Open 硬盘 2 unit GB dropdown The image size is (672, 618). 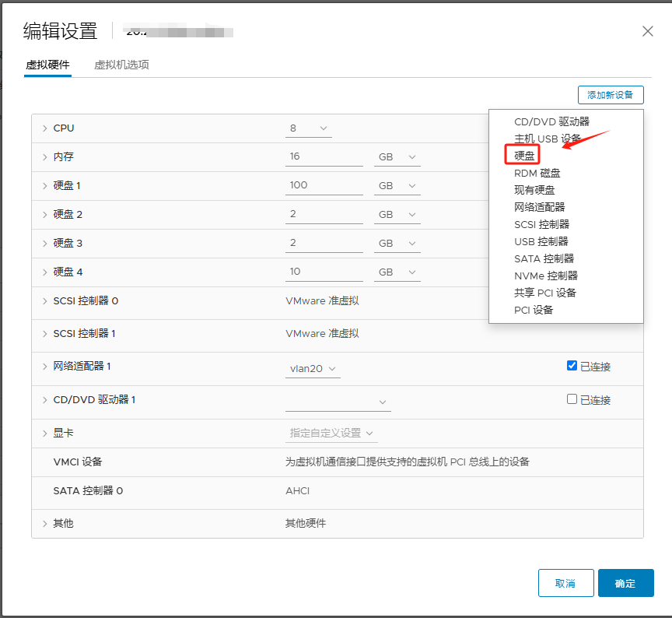[397, 215]
